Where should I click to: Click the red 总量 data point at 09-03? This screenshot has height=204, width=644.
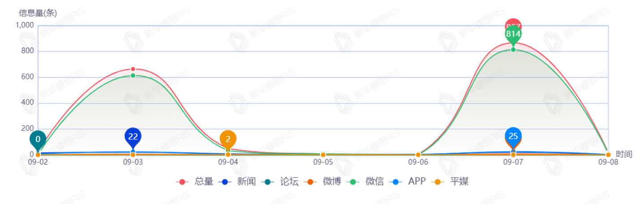[x=133, y=69]
